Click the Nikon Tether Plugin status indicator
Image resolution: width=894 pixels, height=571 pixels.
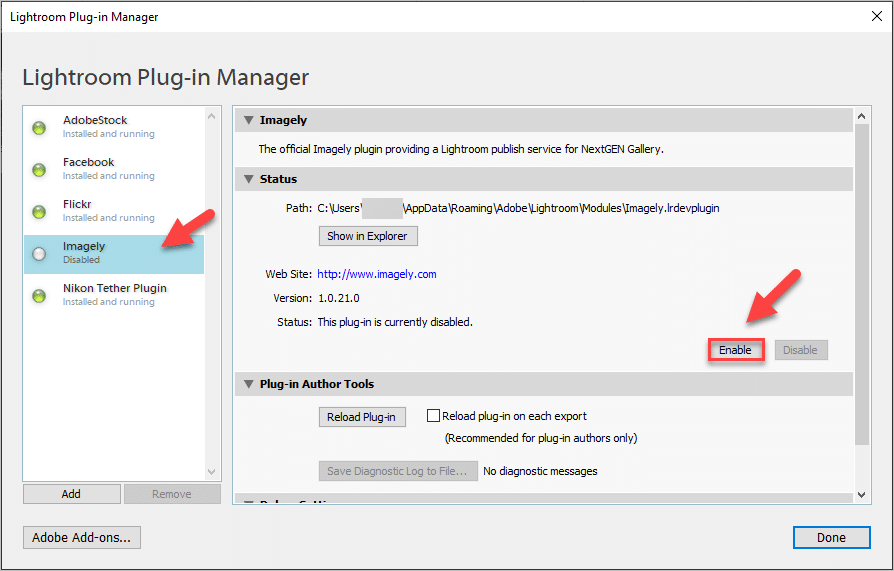click(x=39, y=296)
